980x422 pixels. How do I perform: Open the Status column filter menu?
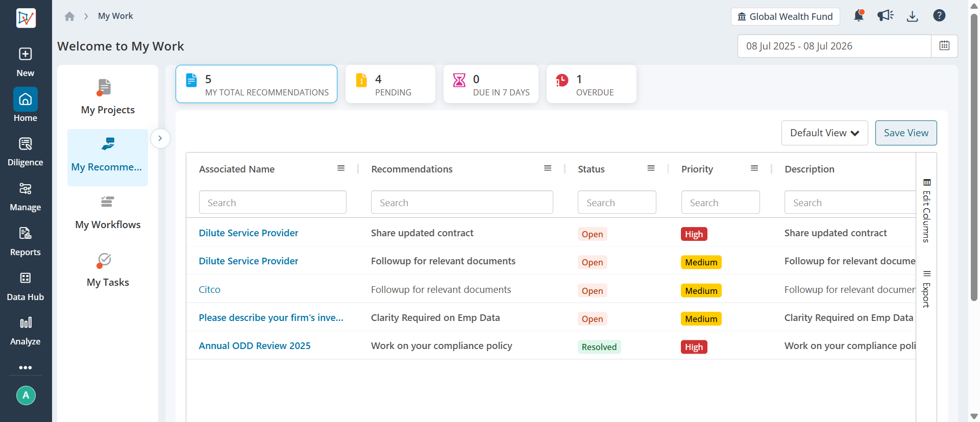(x=651, y=168)
